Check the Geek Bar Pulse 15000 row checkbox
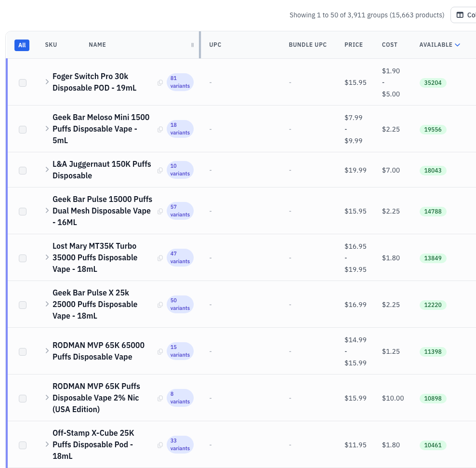 (23, 212)
